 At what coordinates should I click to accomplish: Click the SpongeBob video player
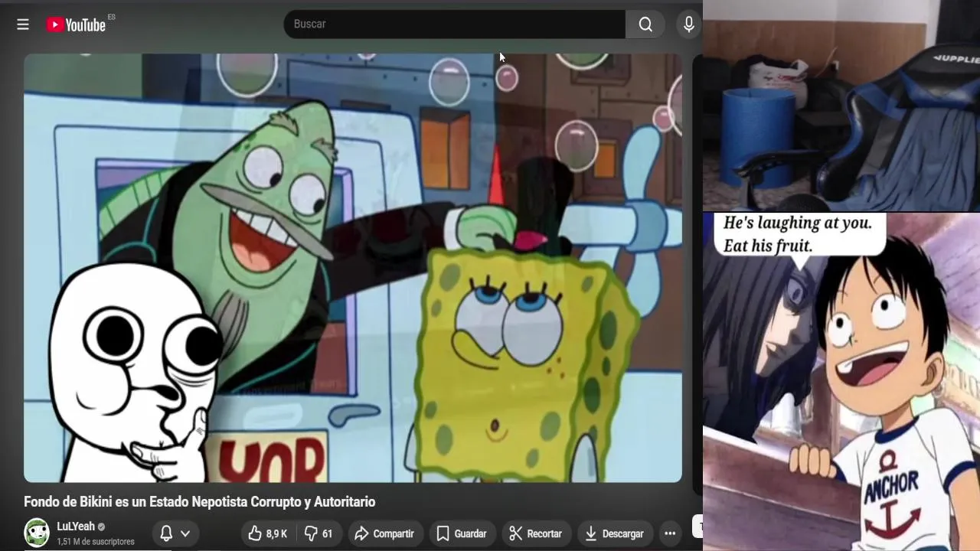coord(353,268)
